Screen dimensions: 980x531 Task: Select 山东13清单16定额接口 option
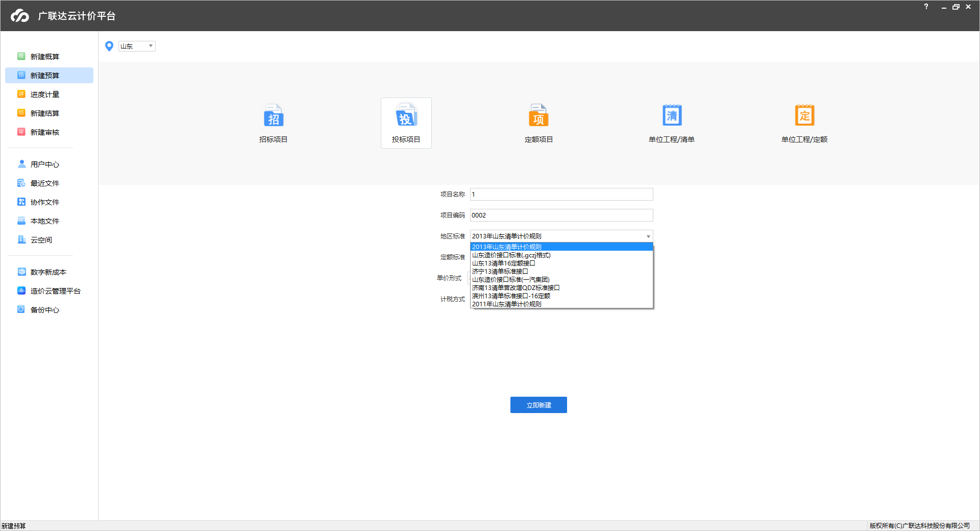561,263
